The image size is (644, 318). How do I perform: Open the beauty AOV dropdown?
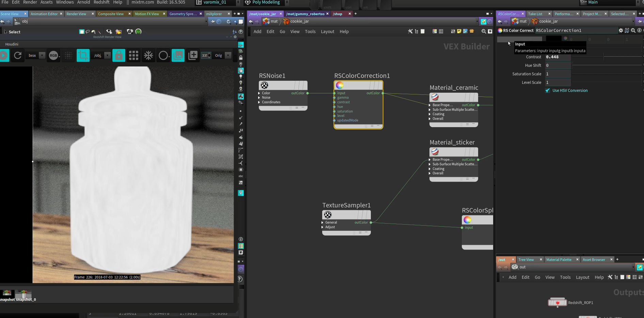point(42,55)
